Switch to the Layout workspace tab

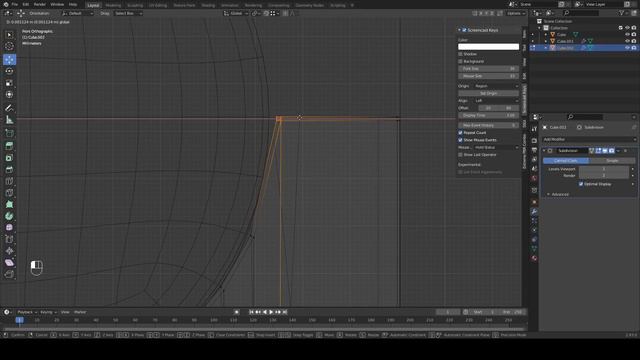(x=93, y=5)
